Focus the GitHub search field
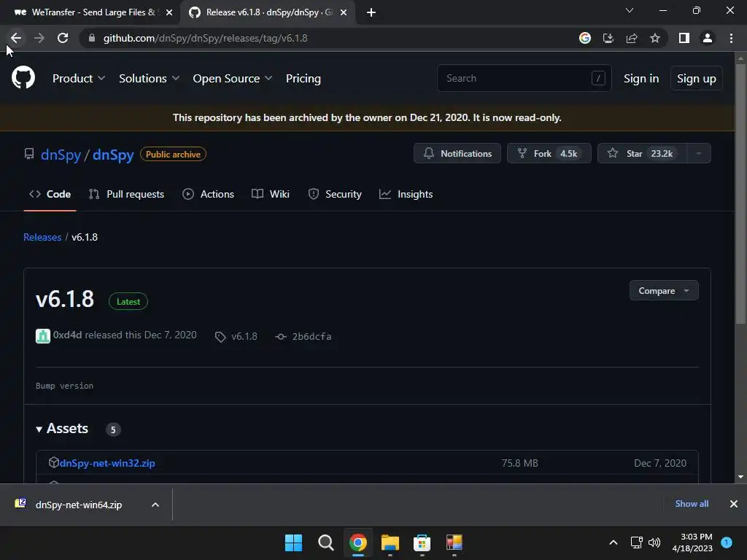This screenshot has height=560, width=747. (x=524, y=78)
